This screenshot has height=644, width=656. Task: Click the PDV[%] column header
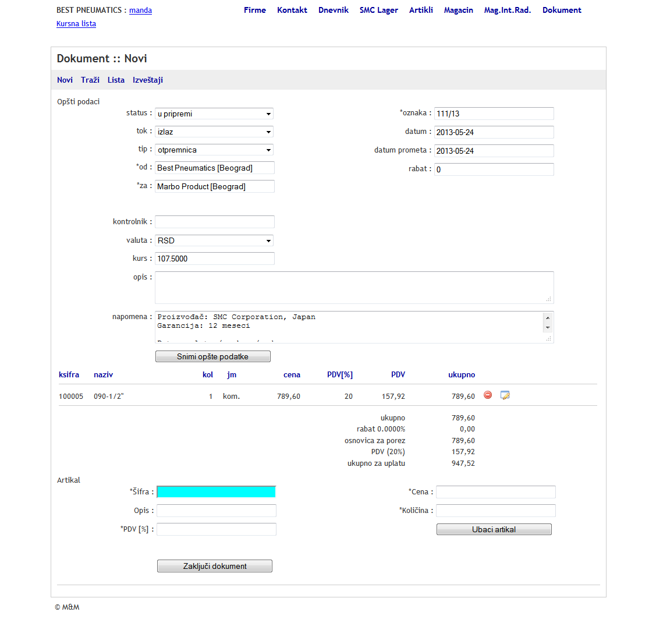[x=340, y=375]
